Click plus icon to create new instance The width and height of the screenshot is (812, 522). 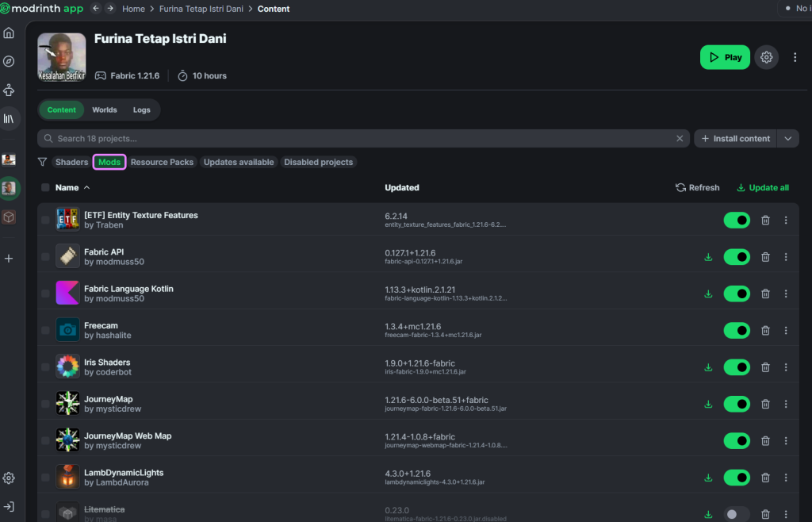[9, 258]
